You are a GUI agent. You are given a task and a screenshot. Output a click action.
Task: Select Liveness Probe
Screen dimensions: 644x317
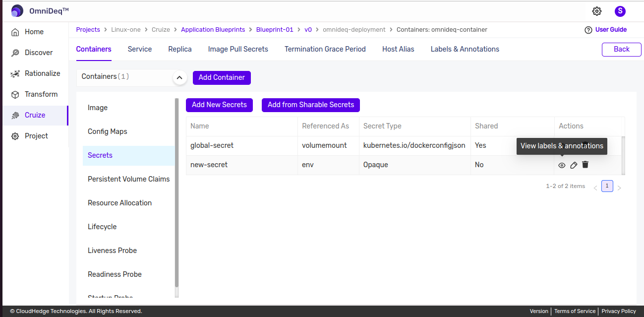click(129, 251)
